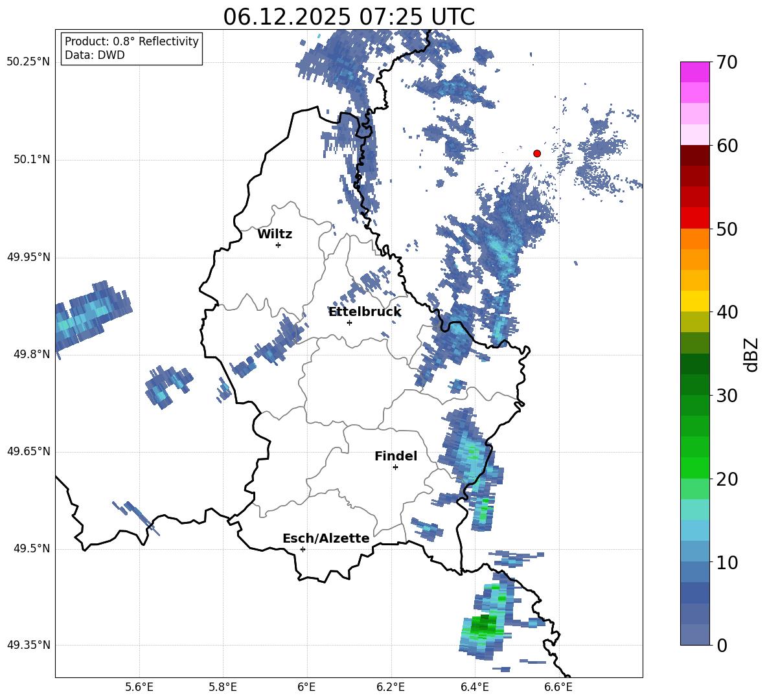The width and height of the screenshot is (767, 700).
Task: Click the dark red colorbar segment below 60
Action: pyautogui.click(x=694, y=155)
